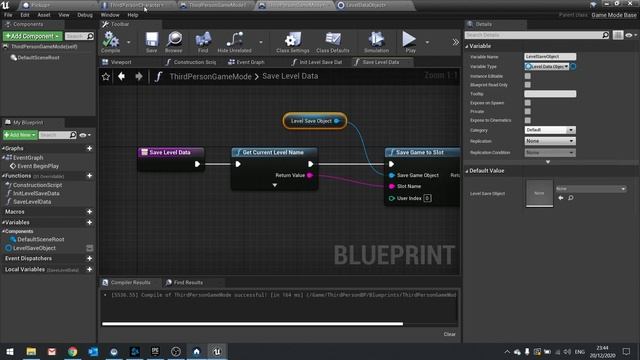Click ThirdPersonGameMode breadcrumb
This screenshot has width=640, height=360.
(210, 76)
